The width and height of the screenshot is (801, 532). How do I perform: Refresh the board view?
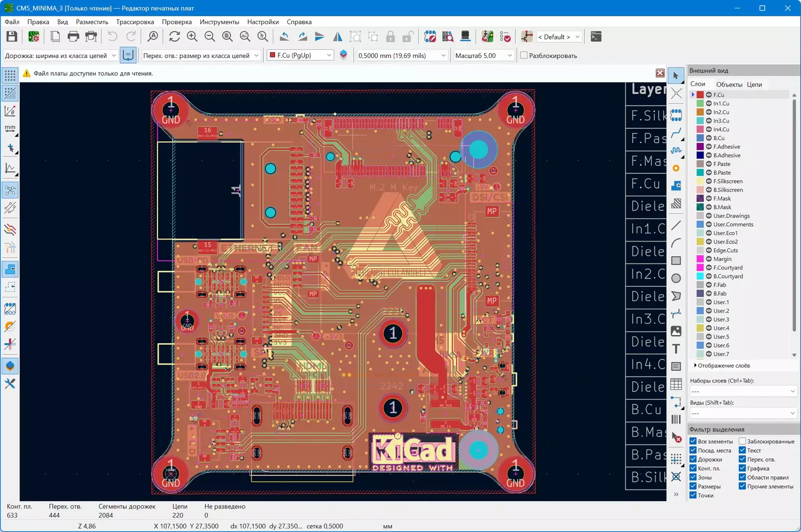[174, 37]
